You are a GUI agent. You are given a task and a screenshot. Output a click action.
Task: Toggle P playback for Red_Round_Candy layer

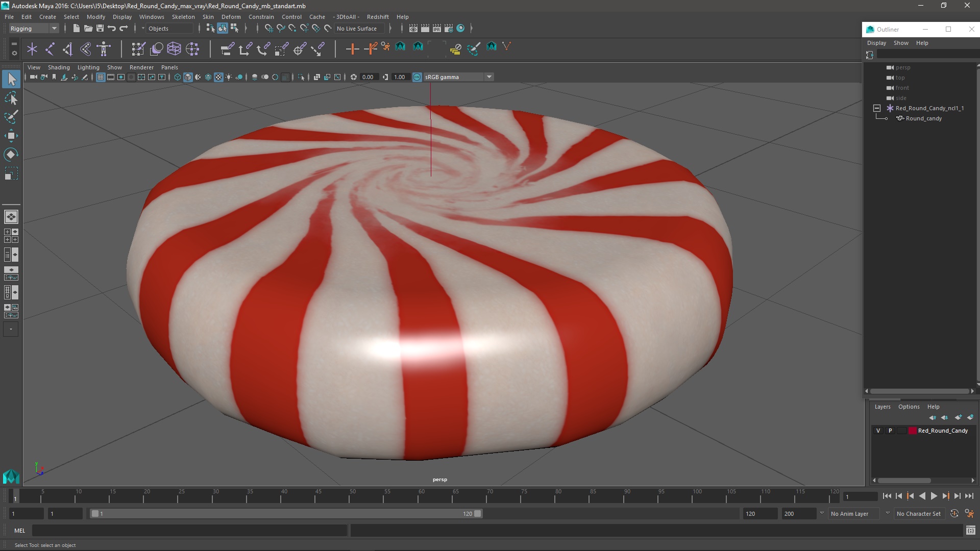(x=890, y=431)
